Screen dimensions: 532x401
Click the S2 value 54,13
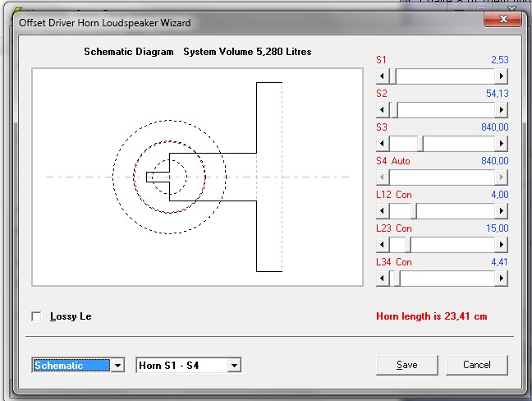point(498,94)
